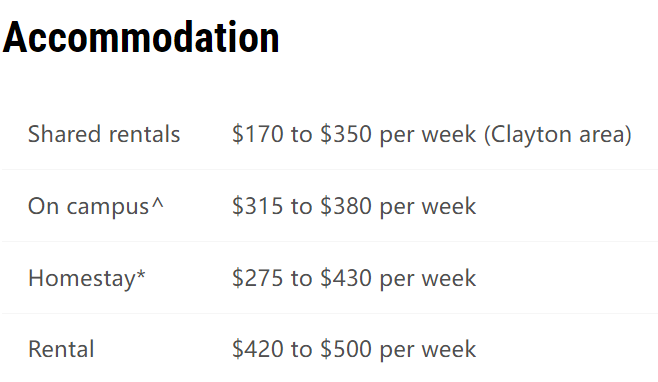
Task: Click the $420 Rental amount
Action: (258, 349)
